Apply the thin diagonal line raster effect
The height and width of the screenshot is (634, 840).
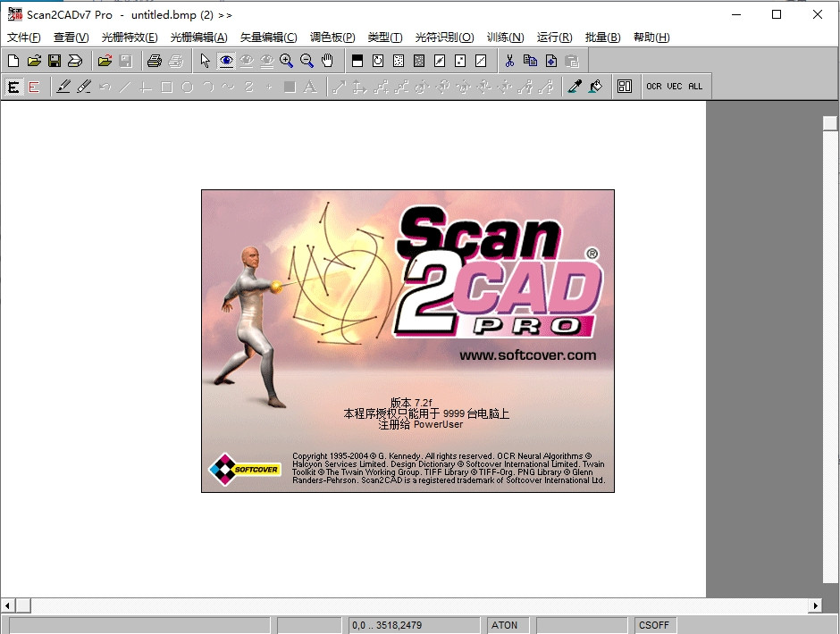(481, 61)
